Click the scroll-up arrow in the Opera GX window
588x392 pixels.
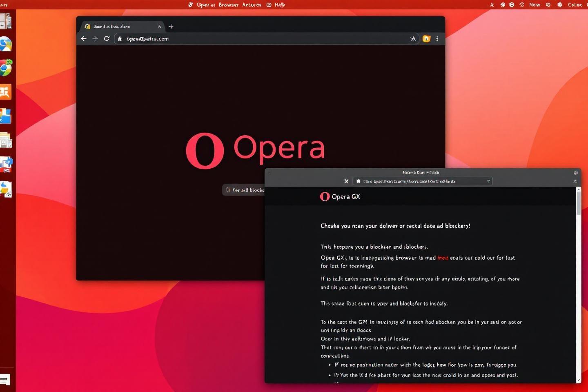579,189
